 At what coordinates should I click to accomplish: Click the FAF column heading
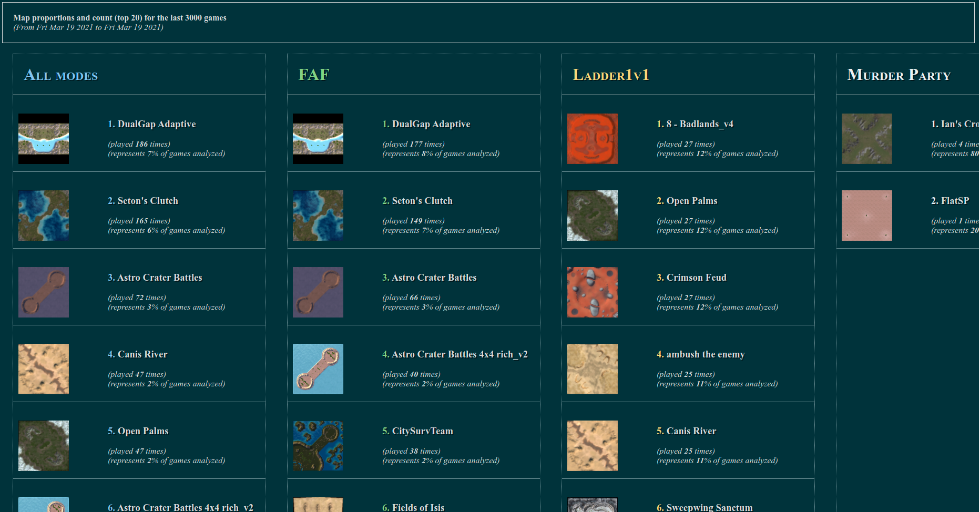coord(314,75)
